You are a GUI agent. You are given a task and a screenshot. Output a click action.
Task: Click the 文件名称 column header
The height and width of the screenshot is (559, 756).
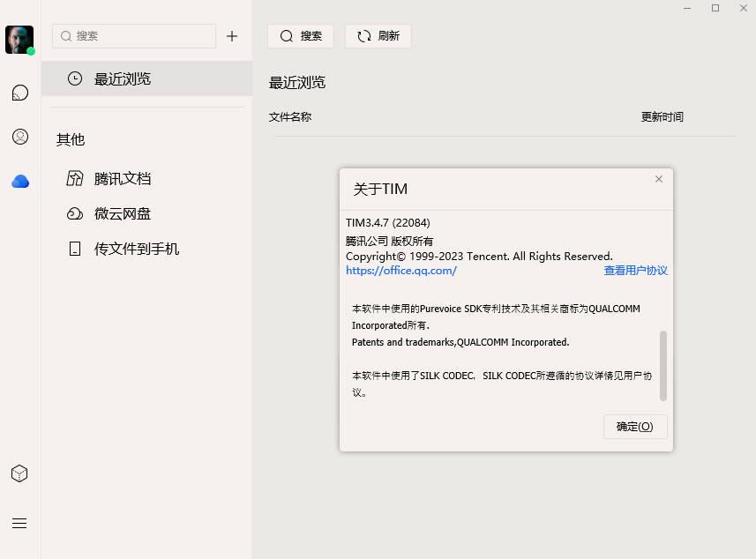(289, 116)
